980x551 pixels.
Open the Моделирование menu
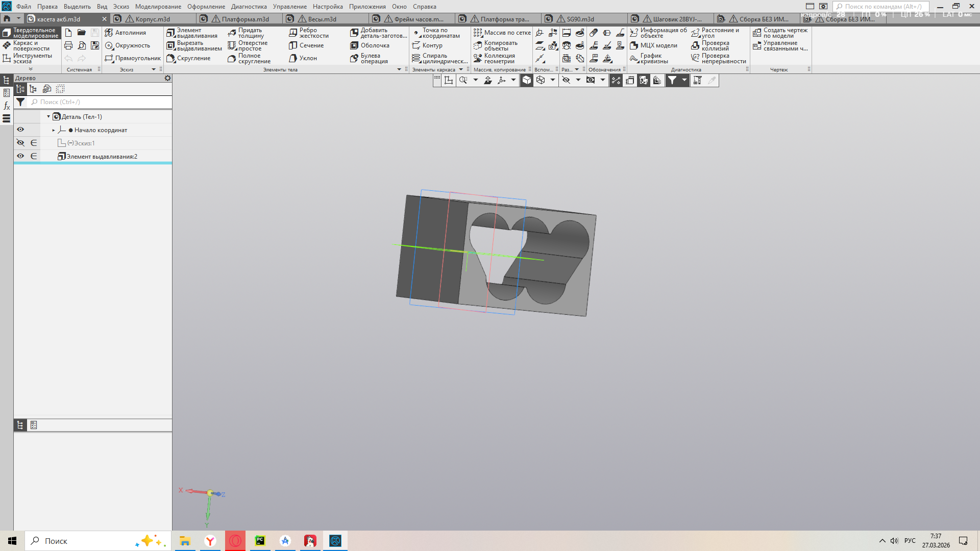point(158,7)
